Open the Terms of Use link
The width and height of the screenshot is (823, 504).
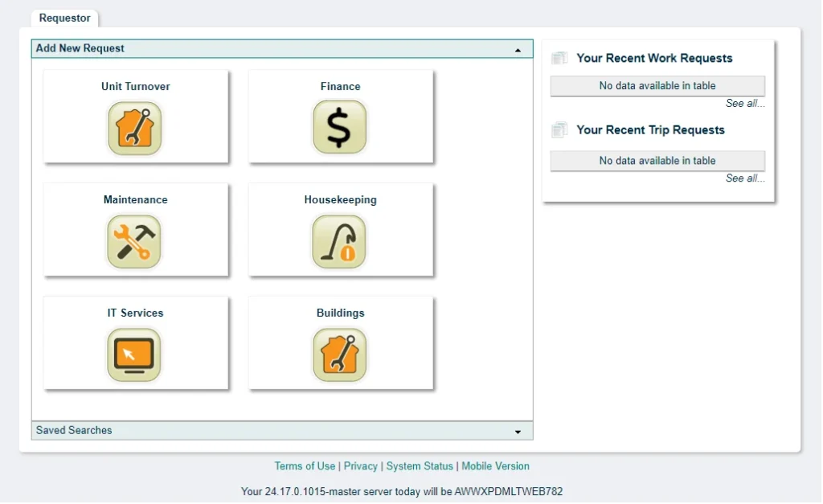(305, 466)
